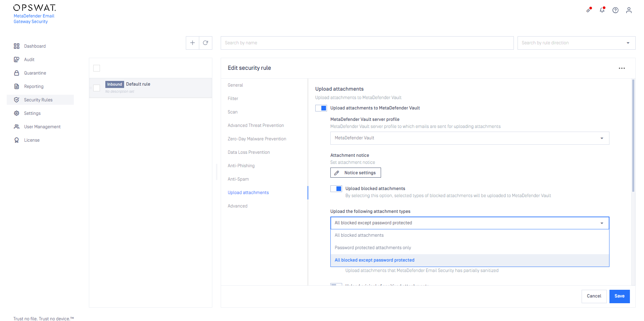
Task: Open the user account icon
Action: (629, 10)
